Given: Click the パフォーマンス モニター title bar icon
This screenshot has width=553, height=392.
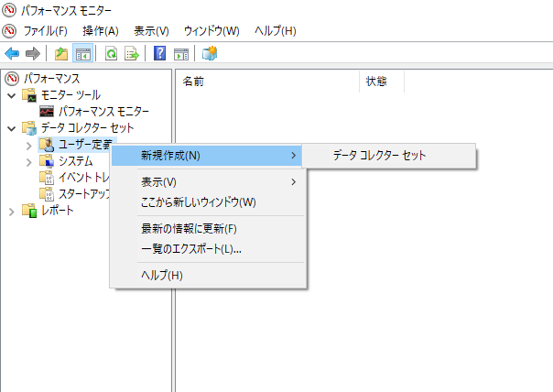Looking at the screenshot, I should (x=9, y=10).
